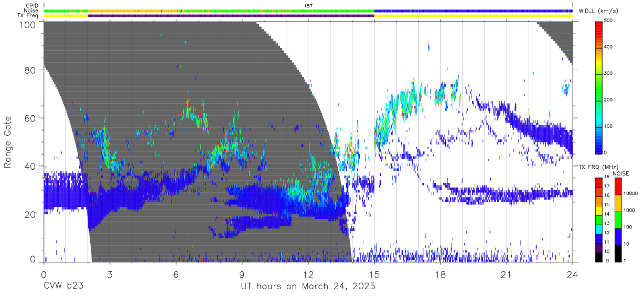Click 'UT hours on March 24, 2025' label
The image size is (644, 297).
coord(308,286)
